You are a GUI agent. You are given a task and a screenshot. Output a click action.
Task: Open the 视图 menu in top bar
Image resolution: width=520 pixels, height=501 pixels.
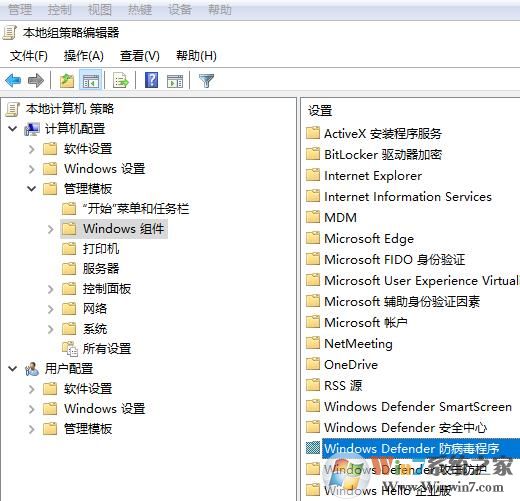100,9
